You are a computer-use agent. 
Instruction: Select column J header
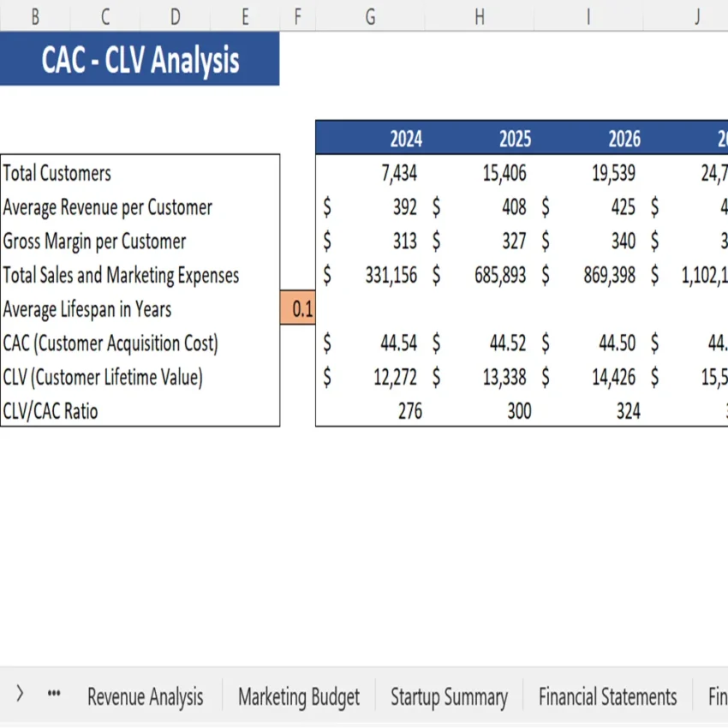pyautogui.click(x=695, y=15)
